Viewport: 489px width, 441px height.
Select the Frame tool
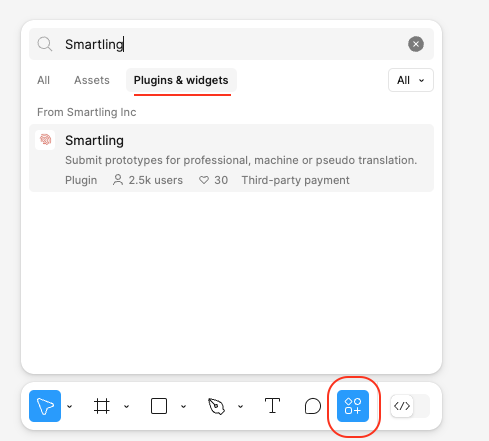[x=102, y=406]
